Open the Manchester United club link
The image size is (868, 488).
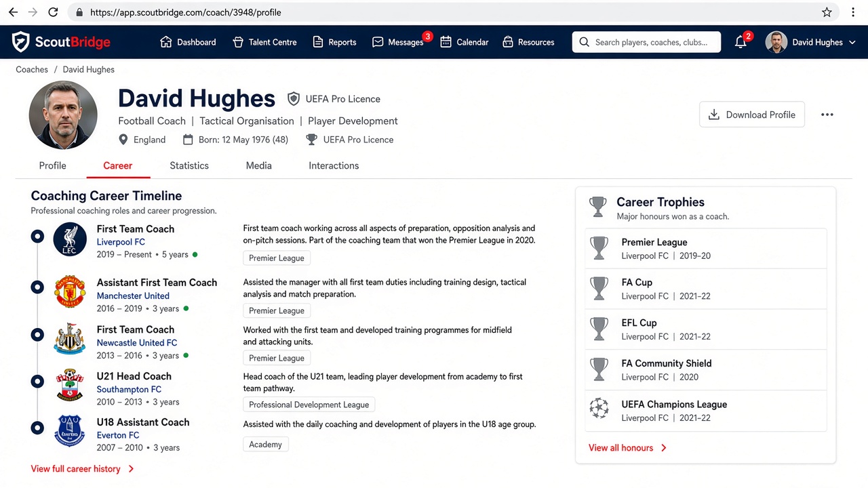133,296
